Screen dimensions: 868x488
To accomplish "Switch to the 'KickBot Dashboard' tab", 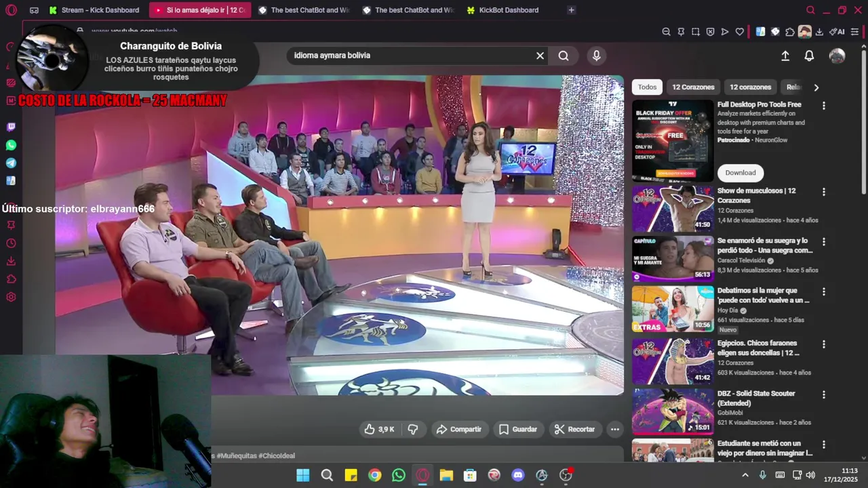I will [503, 10].
